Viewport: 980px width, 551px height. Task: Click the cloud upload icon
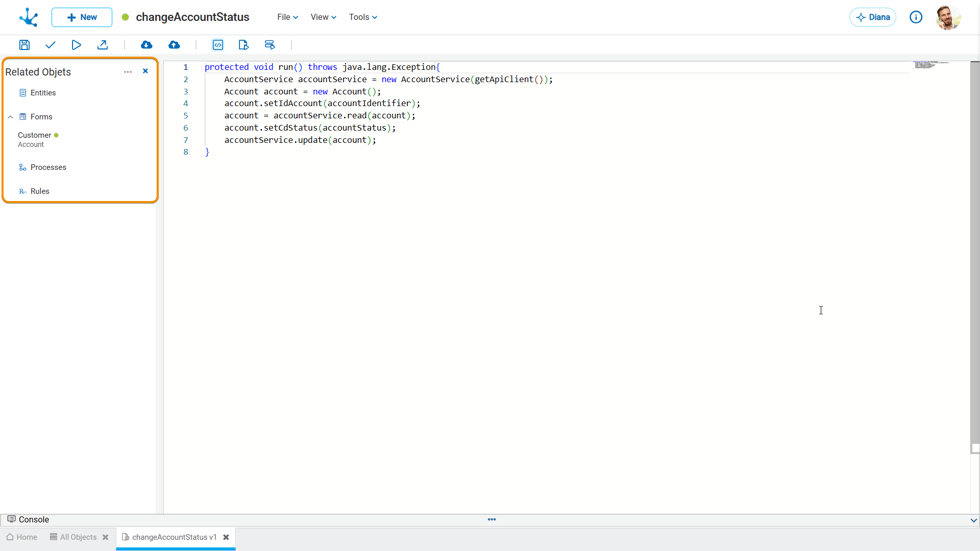point(174,45)
